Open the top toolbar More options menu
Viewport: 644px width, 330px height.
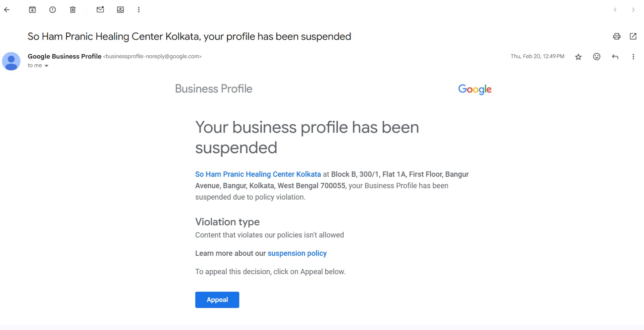pos(139,10)
